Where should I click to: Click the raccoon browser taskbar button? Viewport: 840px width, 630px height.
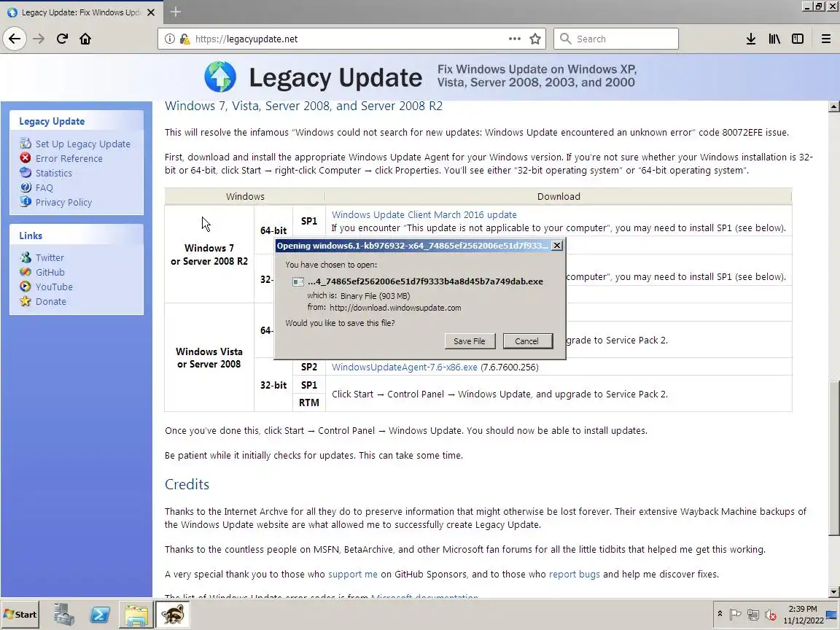tap(173, 615)
